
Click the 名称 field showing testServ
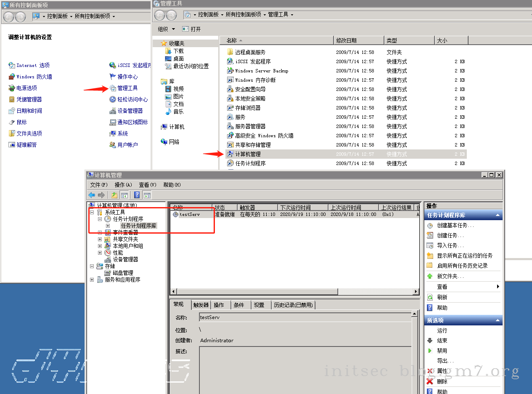pyautogui.click(x=304, y=317)
